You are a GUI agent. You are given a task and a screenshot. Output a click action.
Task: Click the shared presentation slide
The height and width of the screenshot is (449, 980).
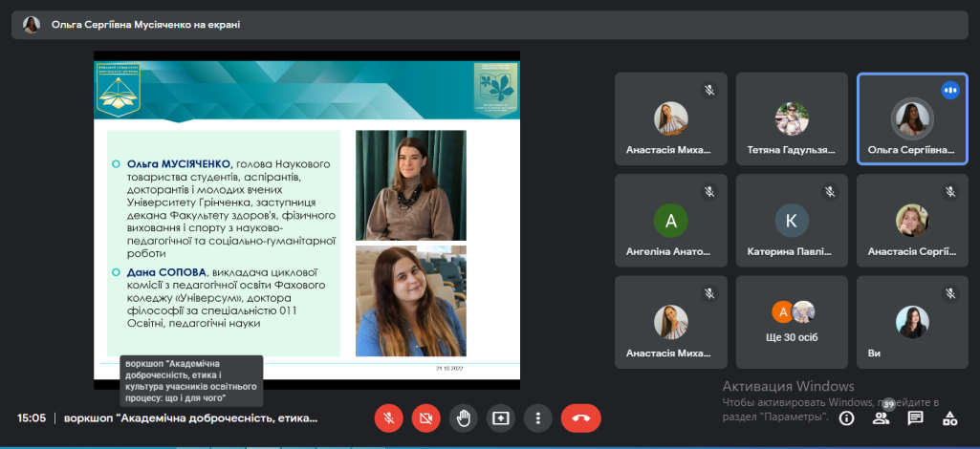point(306,220)
